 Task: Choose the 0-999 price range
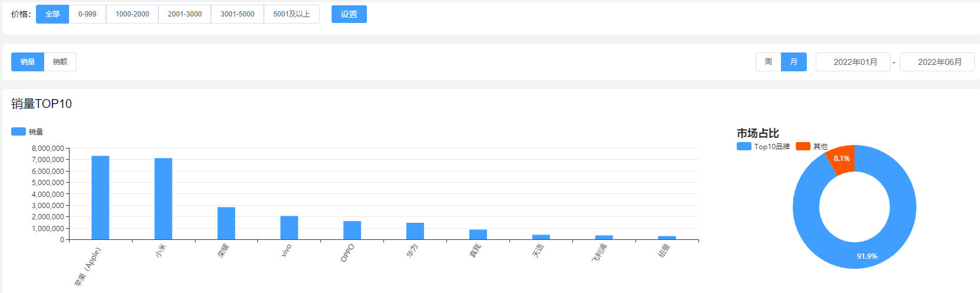87,14
